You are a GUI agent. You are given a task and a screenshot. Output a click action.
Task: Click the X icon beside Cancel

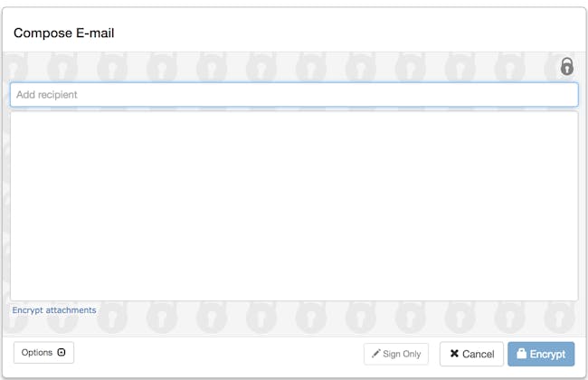pyautogui.click(x=454, y=354)
